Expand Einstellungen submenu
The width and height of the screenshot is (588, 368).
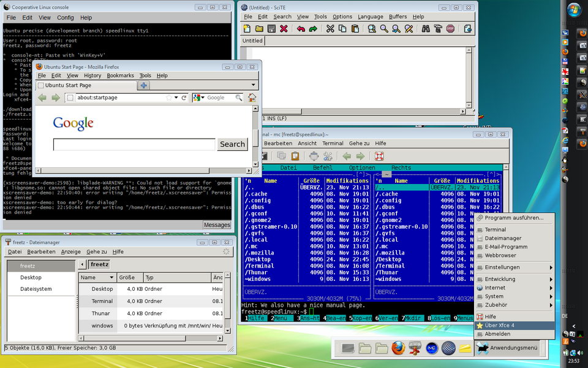click(x=514, y=267)
